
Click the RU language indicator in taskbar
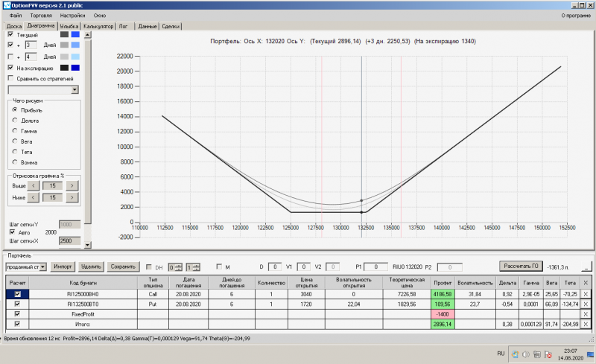coord(502,354)
